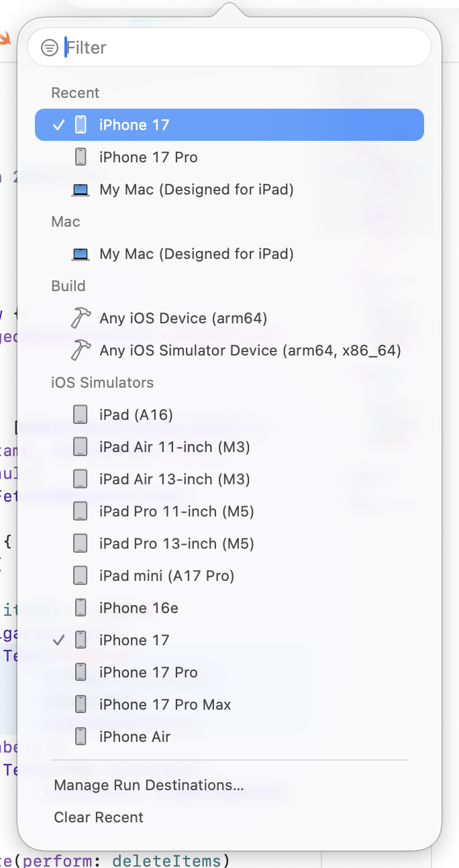
Task: Click the iPhone 17 Pro device icon in Recent
Action: click(x=81, y=157)
